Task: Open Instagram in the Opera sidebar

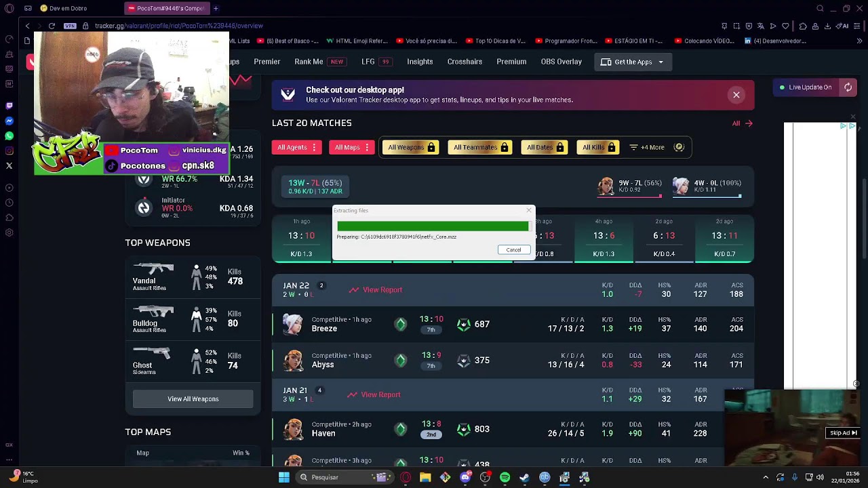Action: (x=9, y=150)
